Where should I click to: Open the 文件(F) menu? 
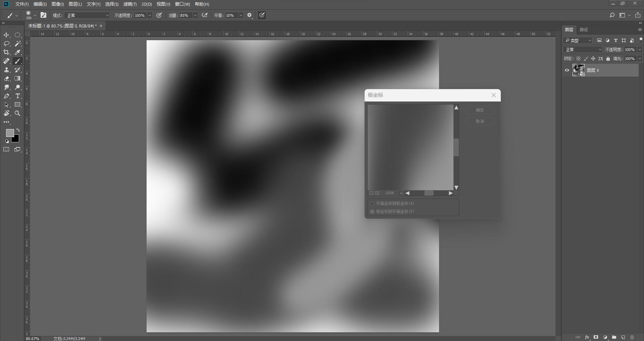click(22, 4)
